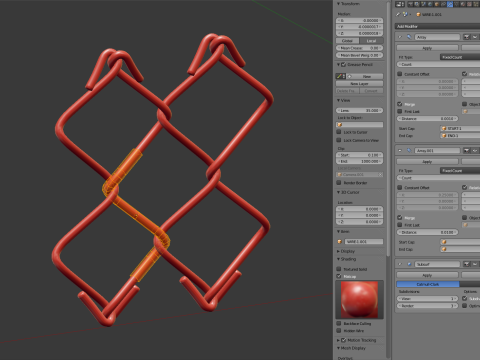Enable Lock Camera to View
Image resolution: width=480 pixels, height=360 pixels.
click(x=339, y=140)
